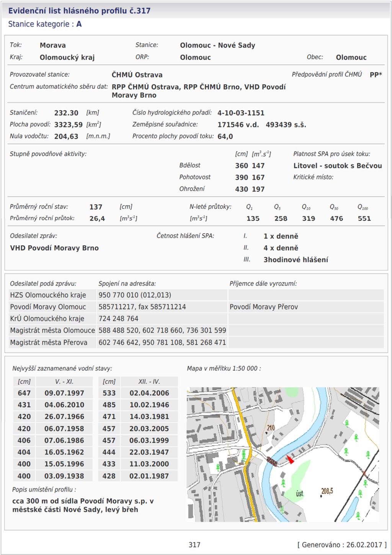The width and height of the screenshot is (392, 555).
Task: Select the longitude "171546 v.d."
Action: click(238, 125)
